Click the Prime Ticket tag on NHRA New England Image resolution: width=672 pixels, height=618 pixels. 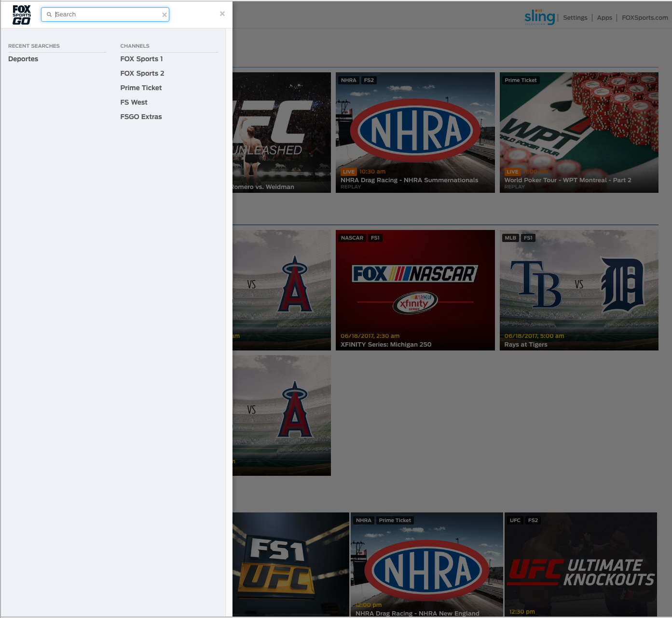[x=395, y=521]
